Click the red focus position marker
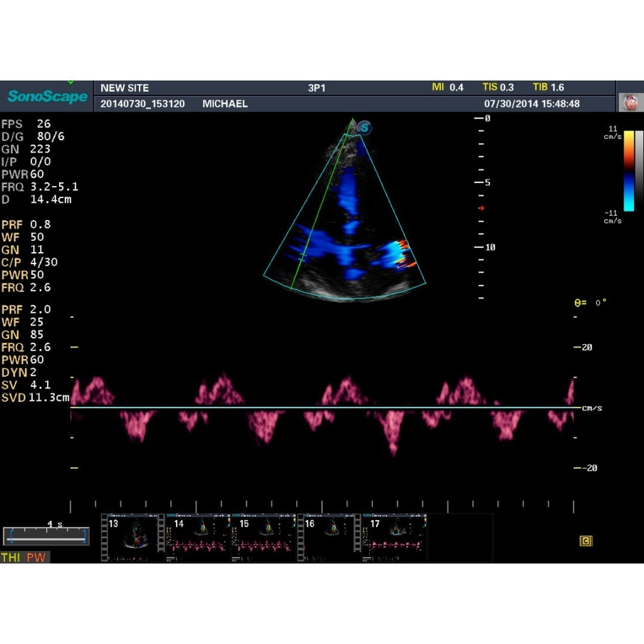Viewport: 644px width, 644px height. [481, 208]
